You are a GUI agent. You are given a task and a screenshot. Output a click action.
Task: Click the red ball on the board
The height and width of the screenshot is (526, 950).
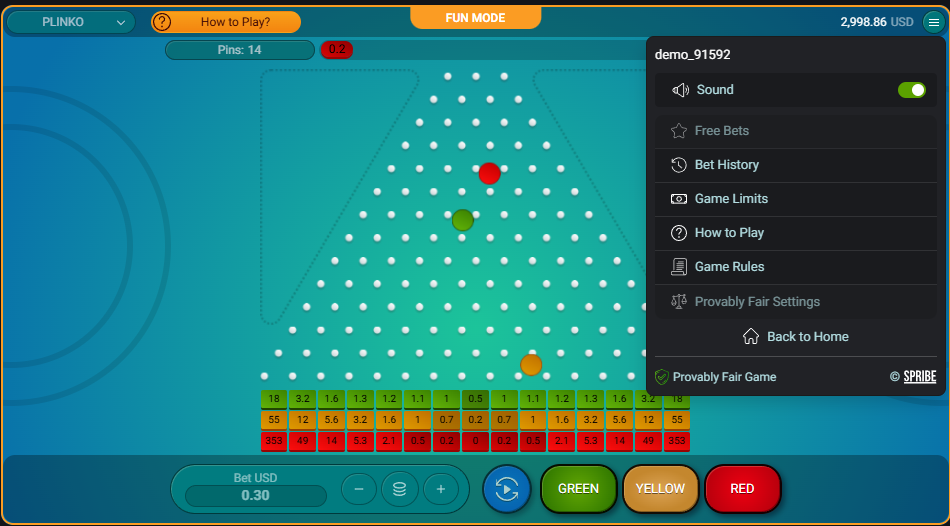coord(490,173)
